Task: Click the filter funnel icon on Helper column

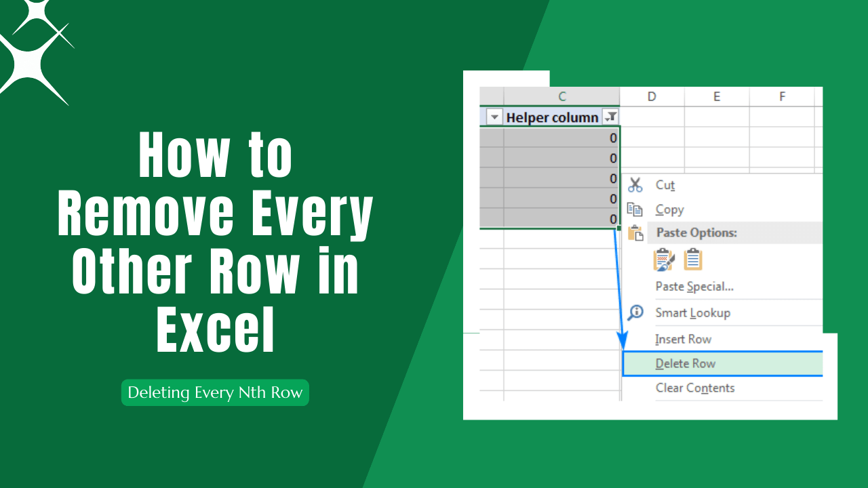Action: [x=610, y=117]
